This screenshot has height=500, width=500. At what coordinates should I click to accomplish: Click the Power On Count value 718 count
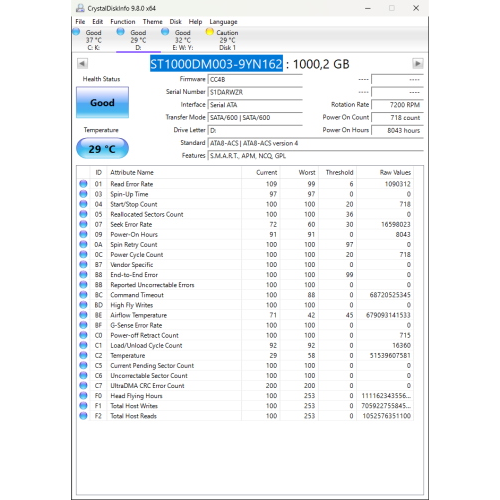(397, 117)
